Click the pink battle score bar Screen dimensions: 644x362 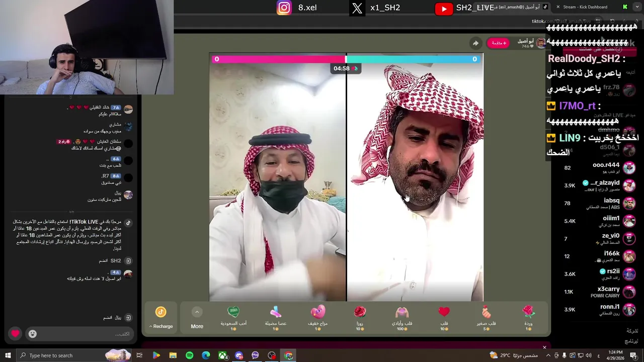[x=279, y=59]
